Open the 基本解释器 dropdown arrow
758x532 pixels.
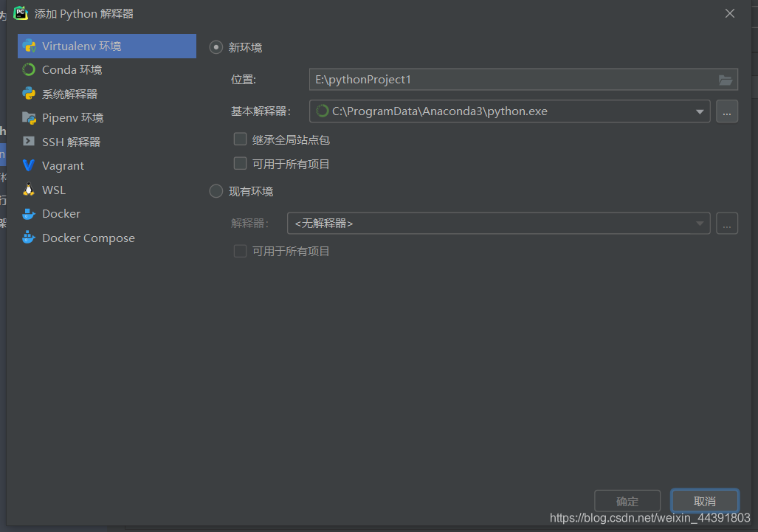coord(700,111)
